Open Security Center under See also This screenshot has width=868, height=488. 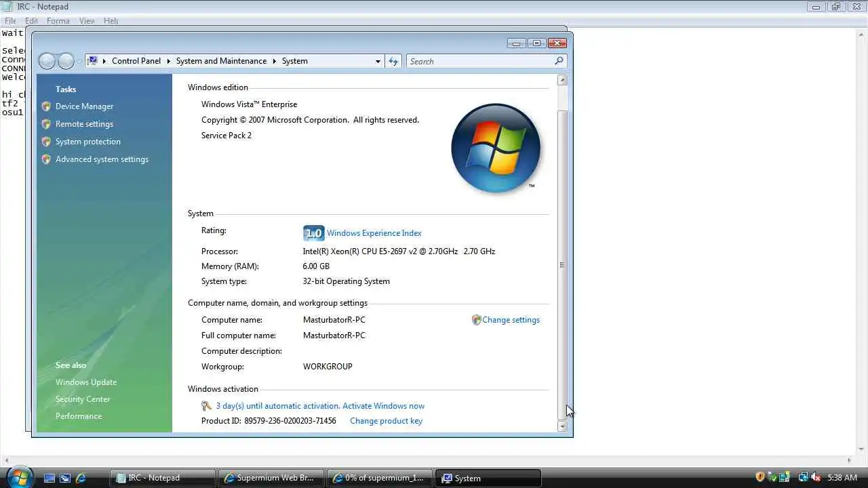pyautogui.click(x=83, y=399)
